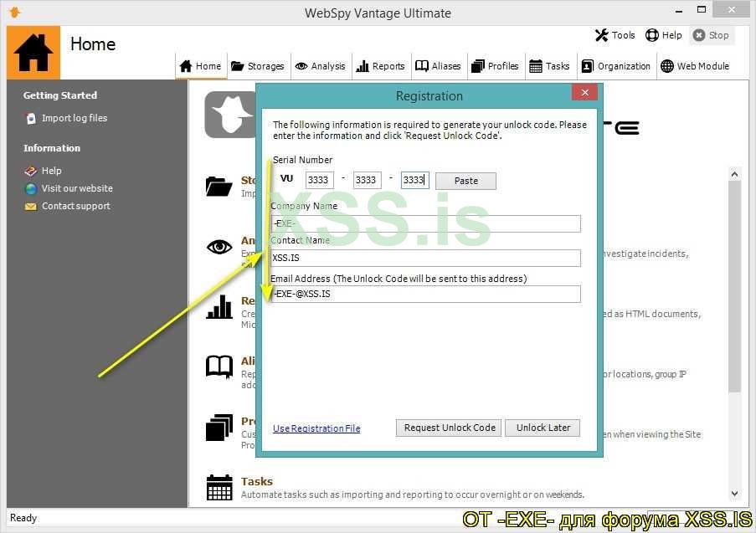Switch to the Organization tab
The height and width of the screenshot is (533, 756).
[x=616, y=66]
